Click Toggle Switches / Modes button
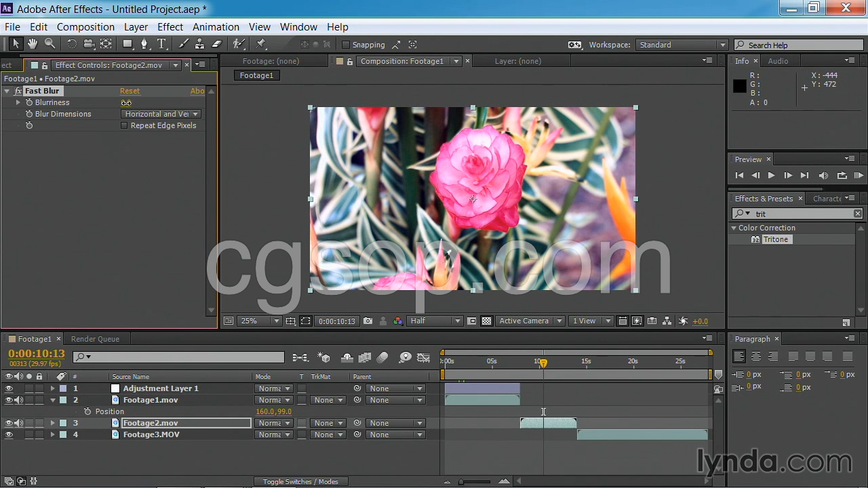Image resolution: width=868 pixels, height=488 pixels. 300,482
